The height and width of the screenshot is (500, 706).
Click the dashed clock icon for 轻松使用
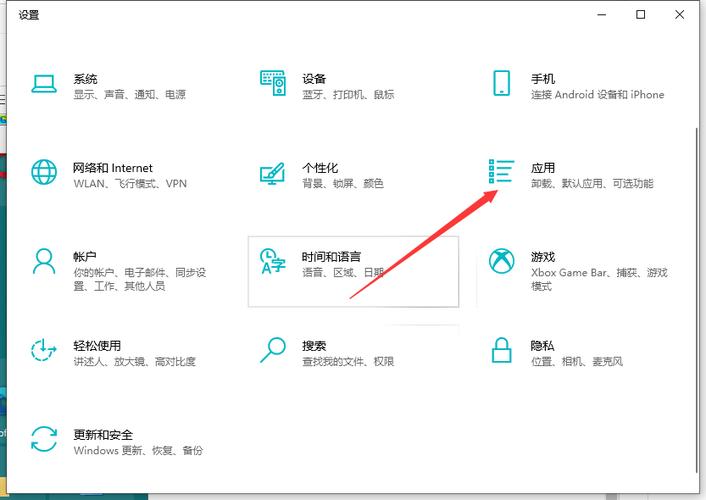pos(44,350)
